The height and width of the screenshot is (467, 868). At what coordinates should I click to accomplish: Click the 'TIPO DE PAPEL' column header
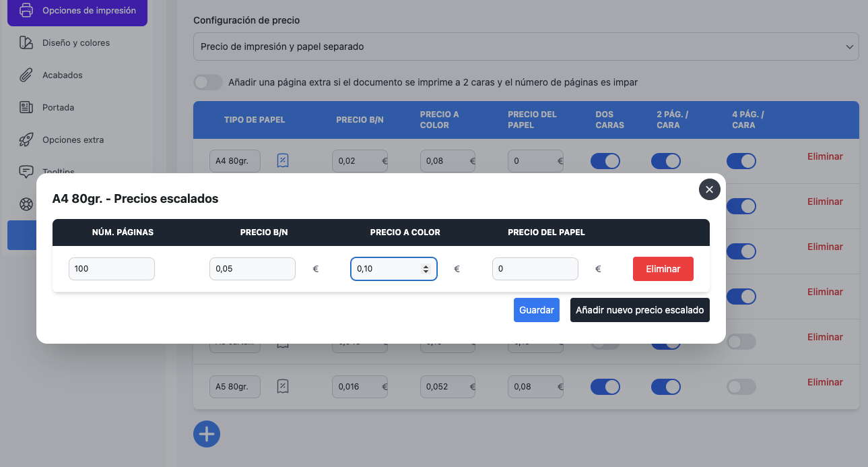point(255,120)
